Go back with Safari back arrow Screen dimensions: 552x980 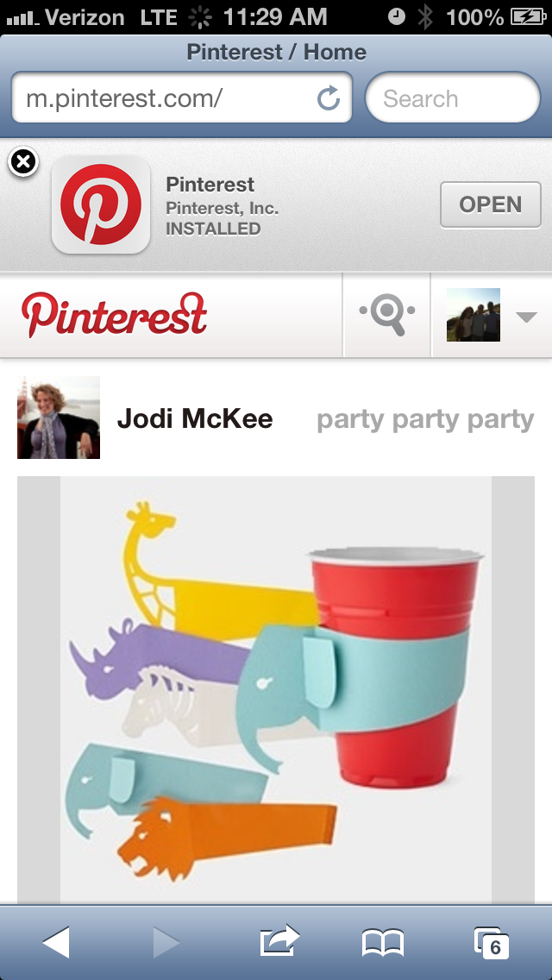point(56,943)
